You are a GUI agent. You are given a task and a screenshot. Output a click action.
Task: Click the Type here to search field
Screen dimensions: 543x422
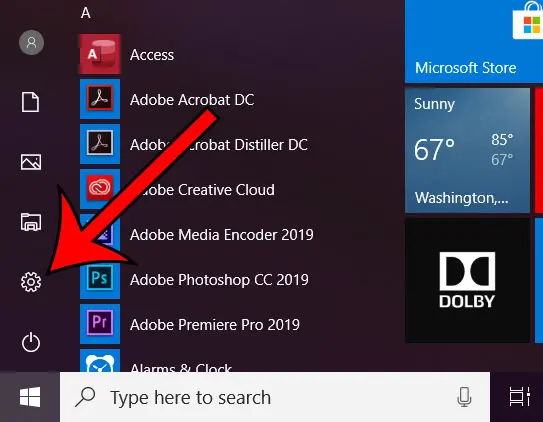(x=275, y=397)
